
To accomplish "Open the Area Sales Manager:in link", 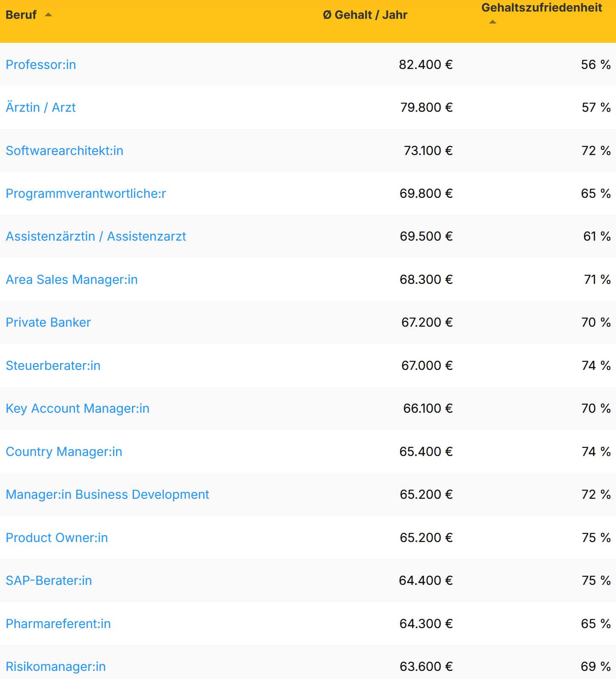I will tap(71, 280).
